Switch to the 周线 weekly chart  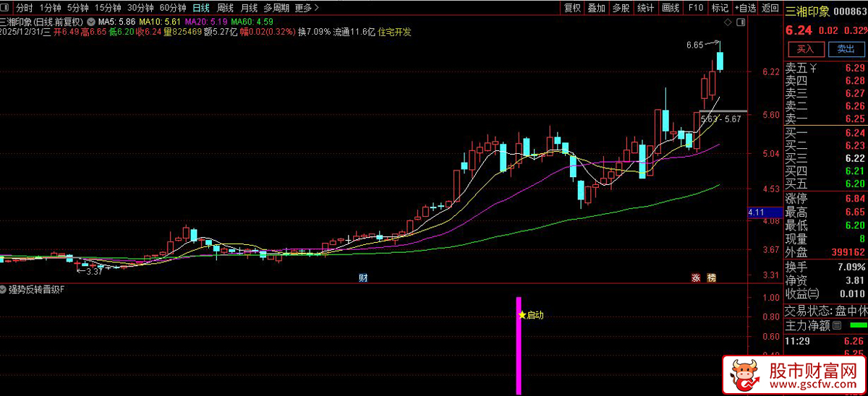pos(225,8)
